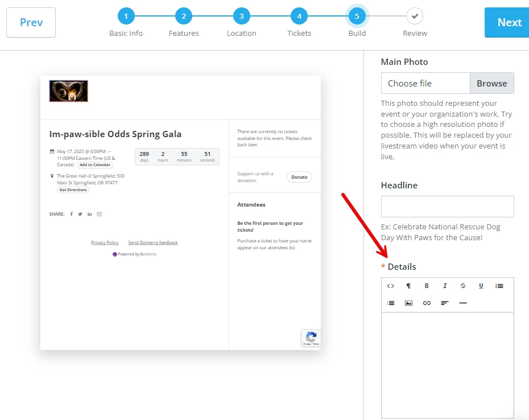Click 'Be the first person' attendees text
The width and height of the screenshot is (529, 420).
click(270, 227)
